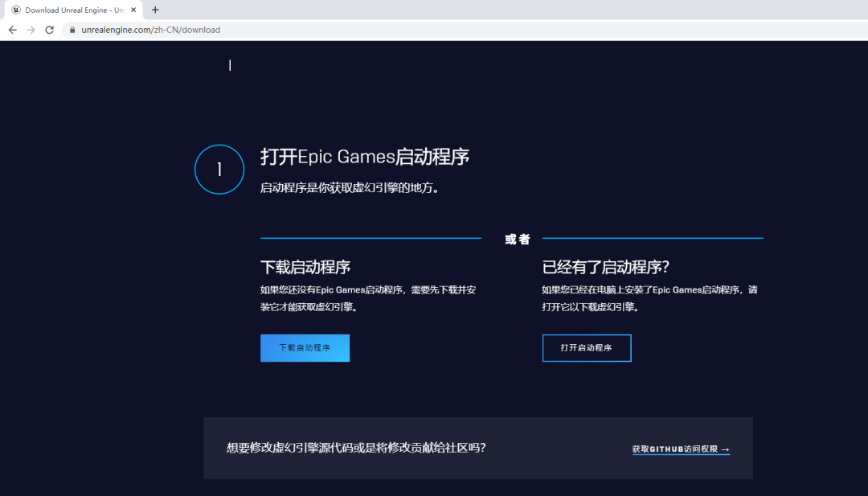868x496 pixels.
Task: Click the text 启动程序是你获取虚幻引擎的地方
Action: coord(350,188)
